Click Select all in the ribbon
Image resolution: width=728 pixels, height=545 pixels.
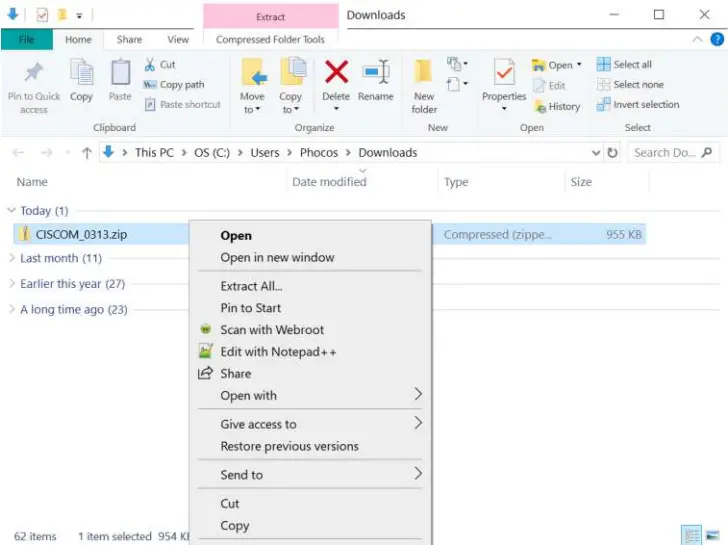coord(624,65)
